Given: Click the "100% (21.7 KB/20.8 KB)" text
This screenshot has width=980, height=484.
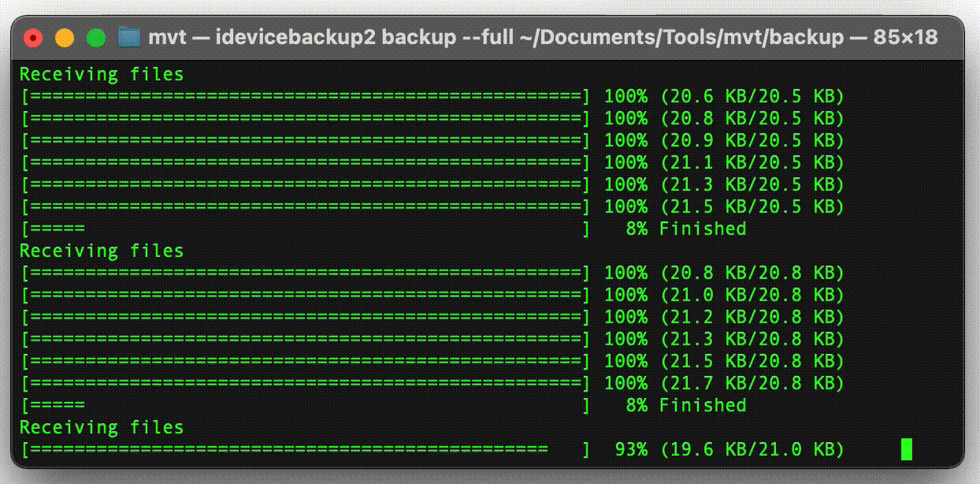Looking at the screenshot, I should pyautogui.click(x=724, y=383).
